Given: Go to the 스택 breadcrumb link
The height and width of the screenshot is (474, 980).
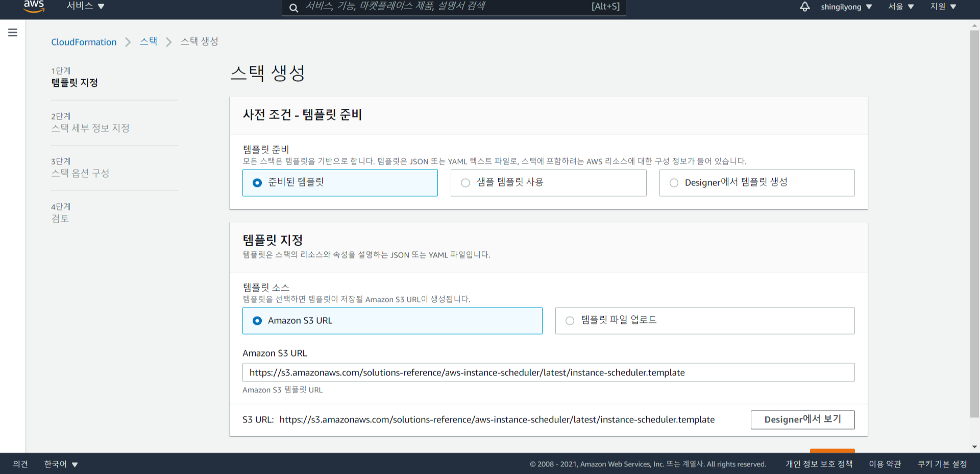Looking at the screenshot, I should (x=149, y=41).
